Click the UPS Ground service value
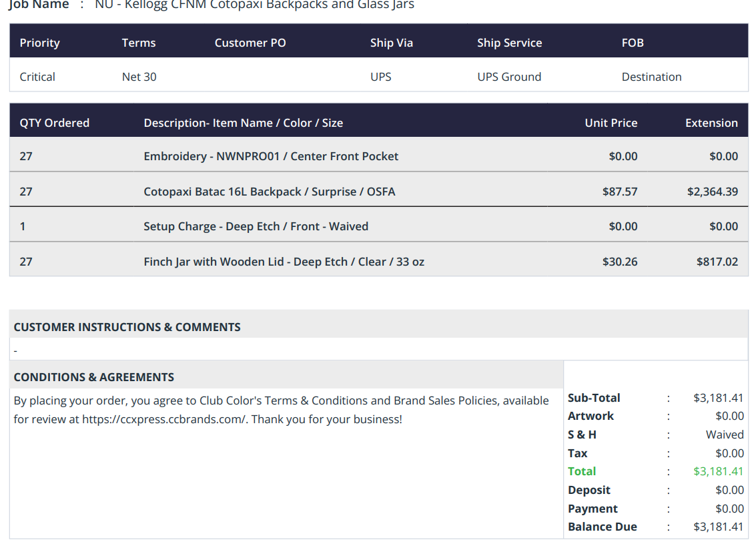The width and height of the screenshot is (756, 542). [509, 77]
